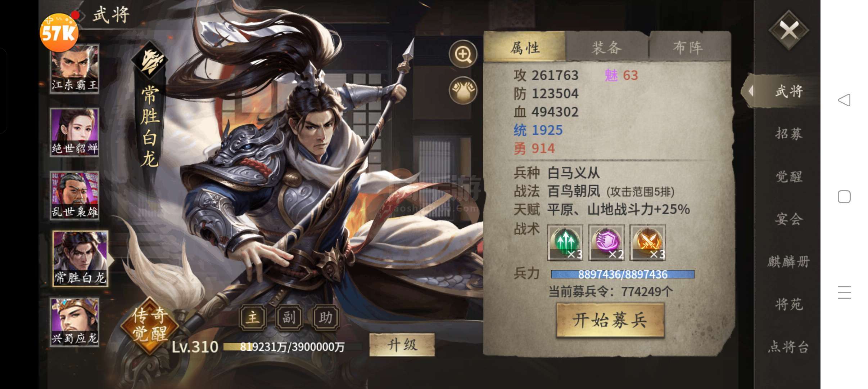Select the purple fist tactic icon

coord(606,242)
